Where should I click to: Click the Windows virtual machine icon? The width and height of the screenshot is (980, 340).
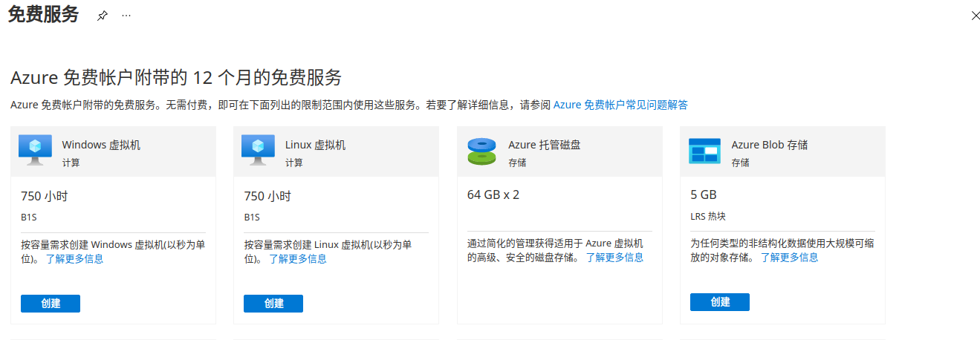[35, 151]
